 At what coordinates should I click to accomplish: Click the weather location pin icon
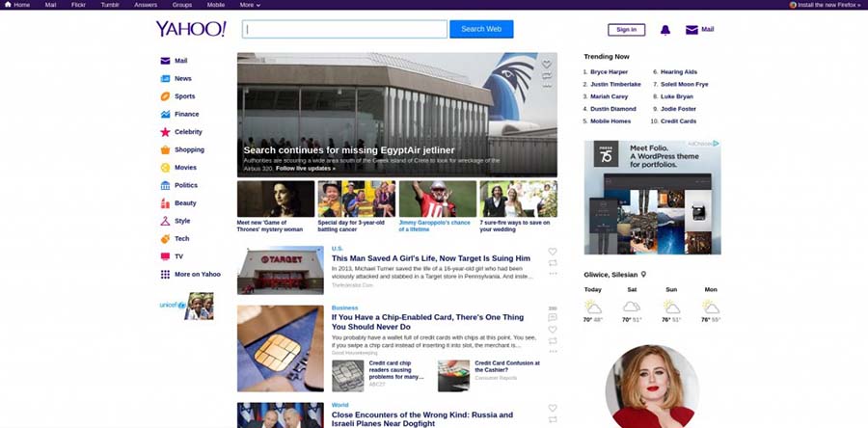point(643,275)
